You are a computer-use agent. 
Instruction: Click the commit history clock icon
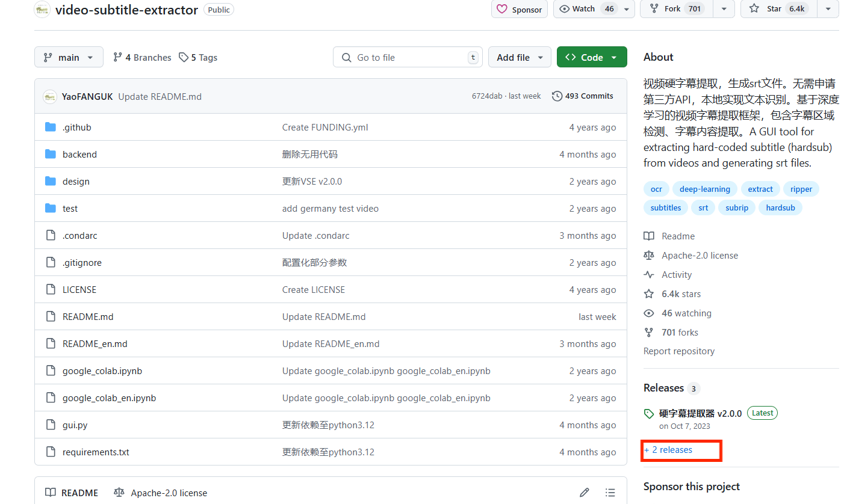coord(557,96)
